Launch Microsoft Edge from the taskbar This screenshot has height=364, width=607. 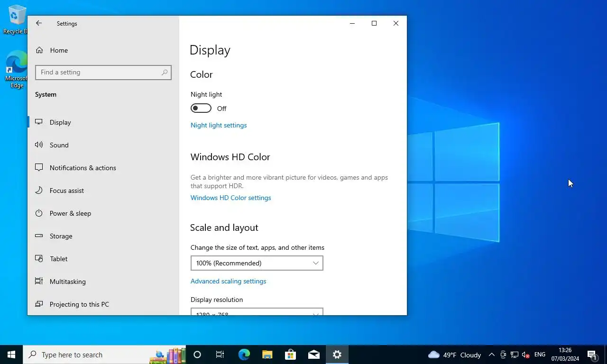click(244, 355)
